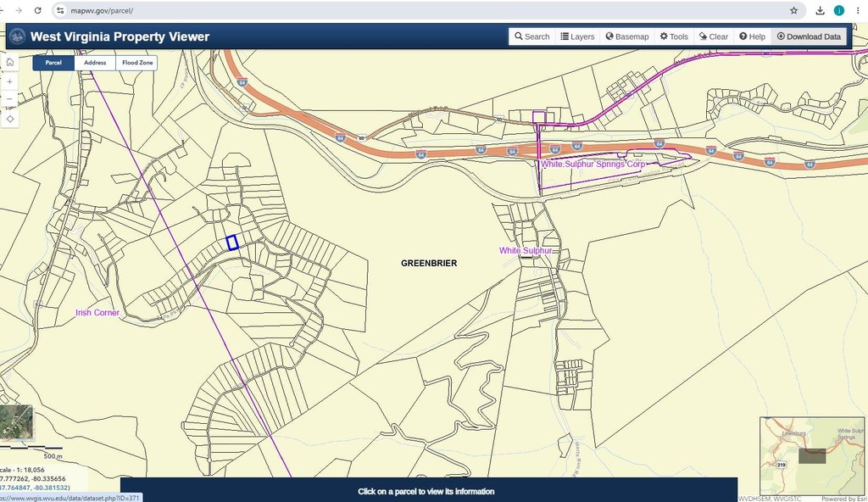The image size is (868, 502).
Task: Switch to the Flood Zone tab
Action: tap(137, 63)
